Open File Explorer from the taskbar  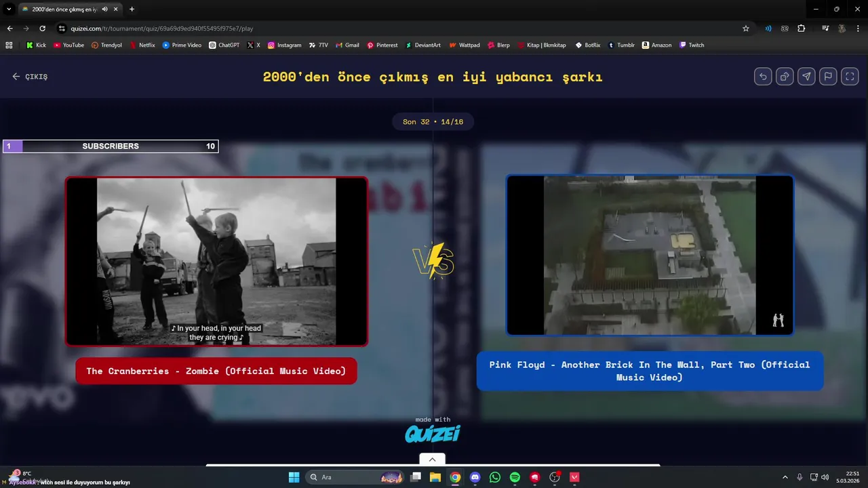[435, 477]
